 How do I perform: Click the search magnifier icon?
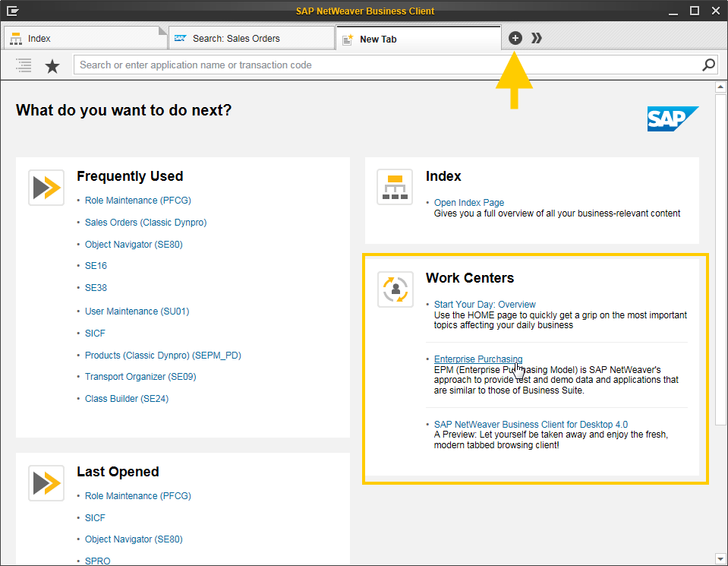coord(708,65)
